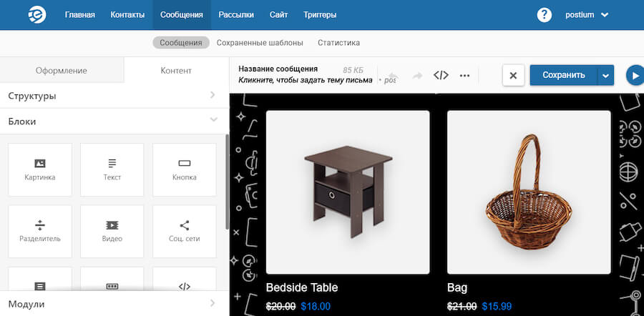Click the Bedside Table product image
644x316 pixels.
point(348,192)
